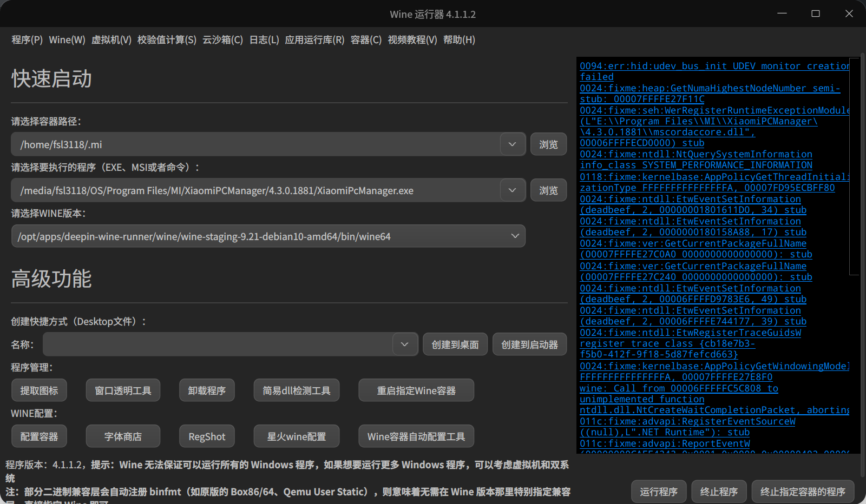Click the 运行程序 button
This screenshot has height=504, width=866.
point(659,492)
